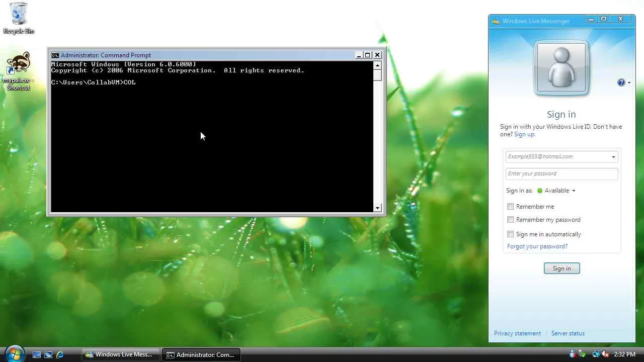The image size is (644, 362).
Task: Open Forgot your password link
Action: tap(537, 246)
